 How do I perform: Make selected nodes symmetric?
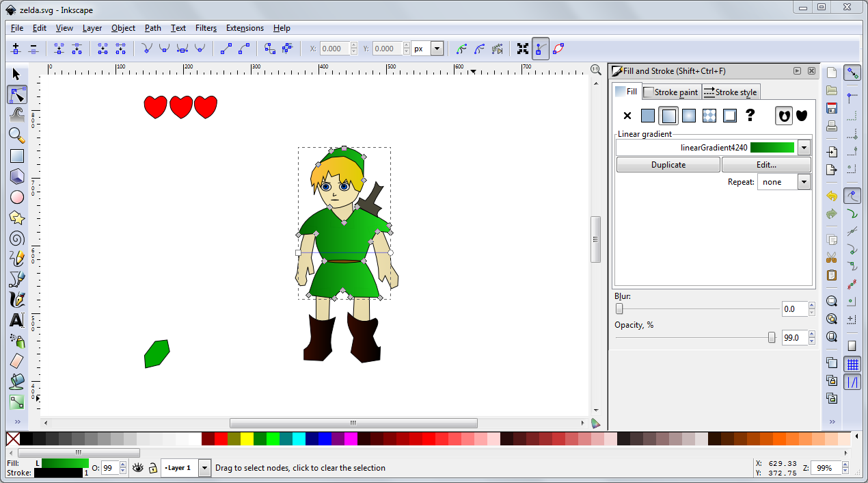click(182, 49)
